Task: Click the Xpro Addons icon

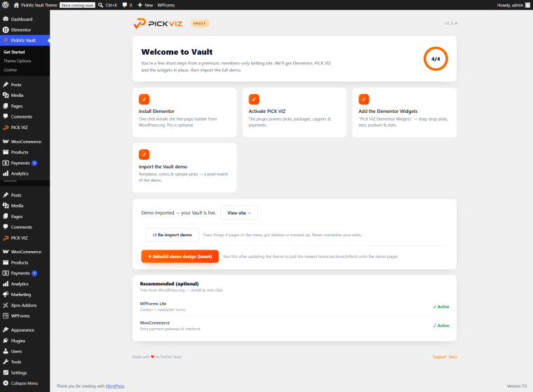Action: pos(6,305)
